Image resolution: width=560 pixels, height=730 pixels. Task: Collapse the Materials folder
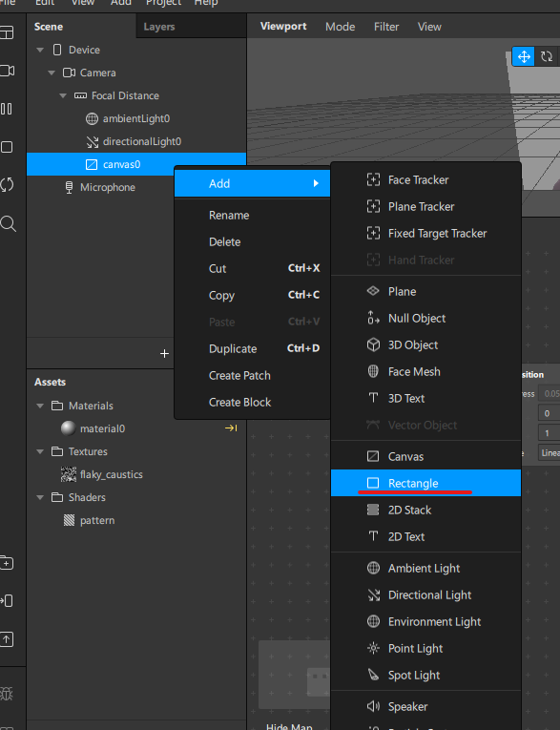click(40, 406)
